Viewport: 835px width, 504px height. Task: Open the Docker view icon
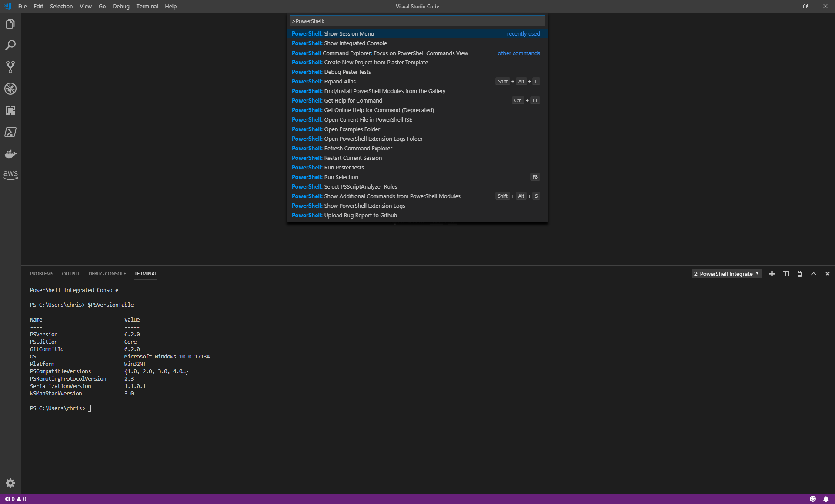point(10,154)
